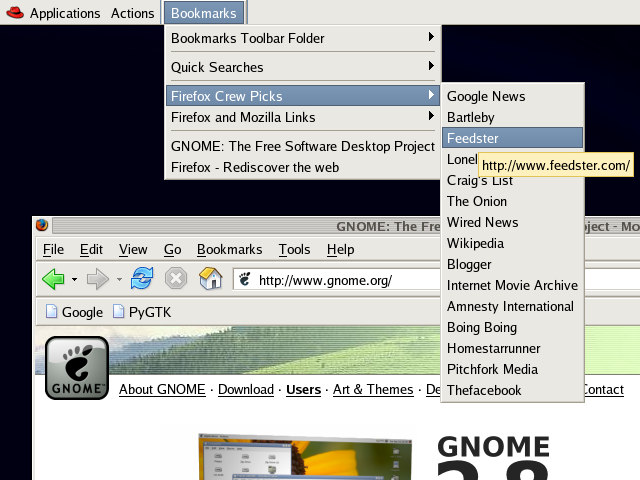The image size is (640, 480).
Task: Click the Forward arrow button
Action: click(98, 279)
